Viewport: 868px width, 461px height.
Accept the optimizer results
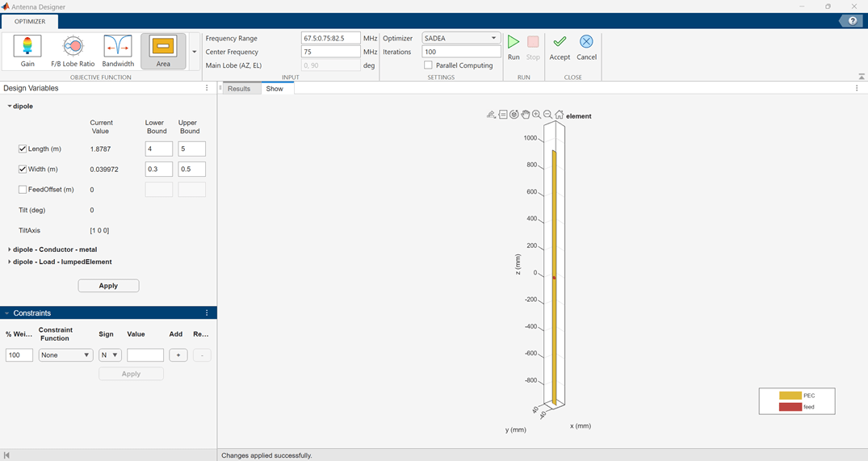pos(560,47)
